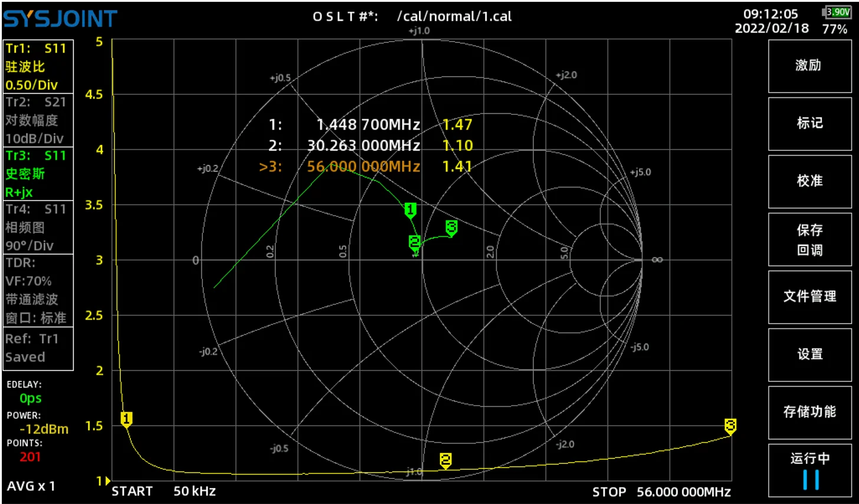Viewport: 859px width, 504px height.
Task: Open the 标记 marker menu
Action: [x=809, y=124]
